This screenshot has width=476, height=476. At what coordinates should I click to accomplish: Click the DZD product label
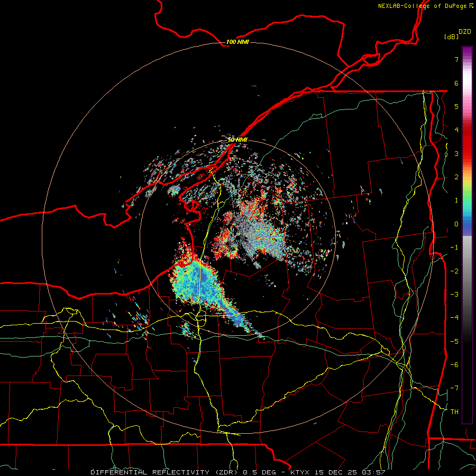(x=465, y=32)
